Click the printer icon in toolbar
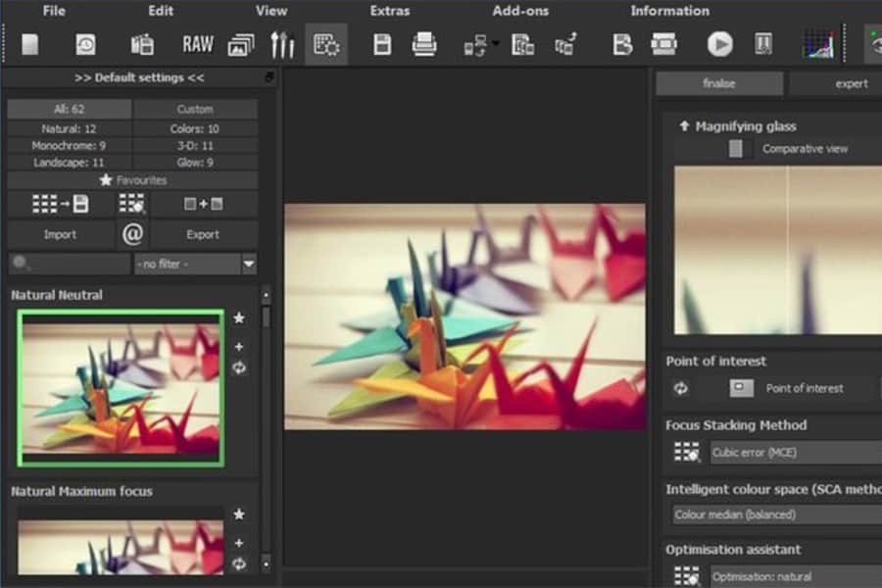Image resolution: width=882 pixels, height=588 pixels. [x=424, y=44]
